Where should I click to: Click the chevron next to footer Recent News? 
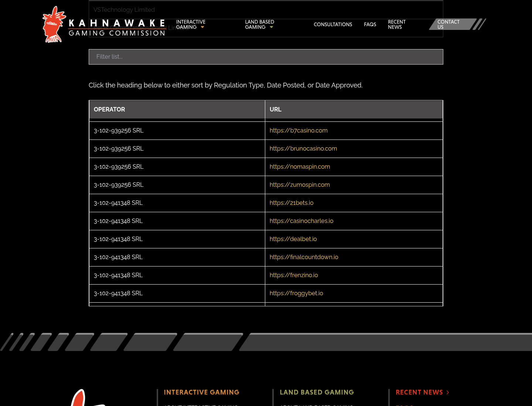coord(448,392)
